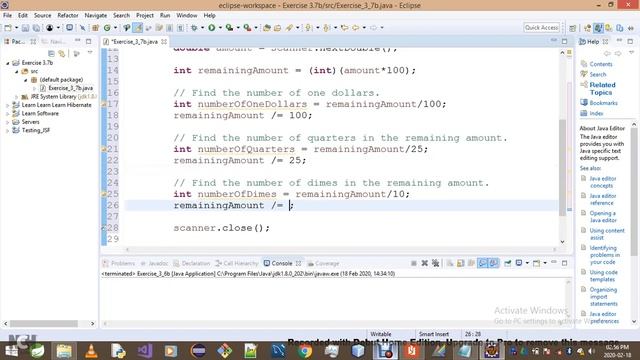The height and width of the screenshot is (360, 640).
Task: Select the highlighted Java perspective icon
Action: click(x=598, y=28)
